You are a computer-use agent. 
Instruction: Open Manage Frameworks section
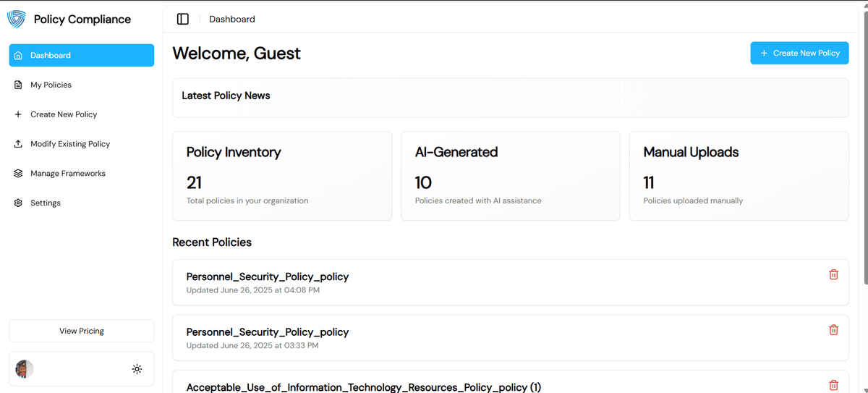(x=68, y=174)
